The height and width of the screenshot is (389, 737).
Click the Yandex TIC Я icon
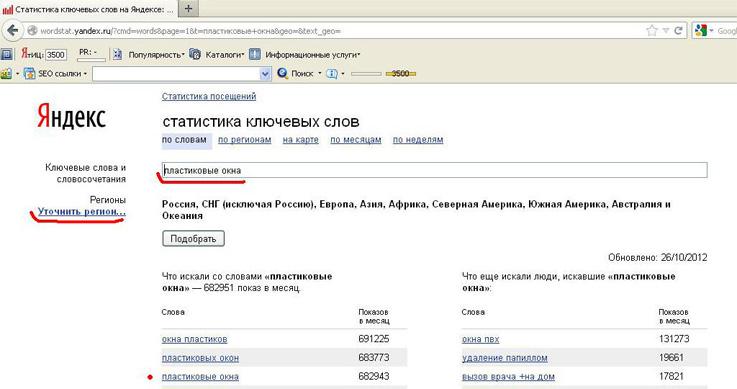pyautogui.click(x=25, y=54)
